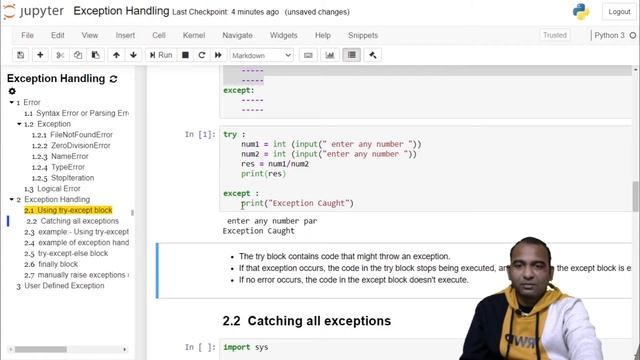Go to 2.7 manually raise exceptions entry
Screen dimensions: 640x360
76,275
